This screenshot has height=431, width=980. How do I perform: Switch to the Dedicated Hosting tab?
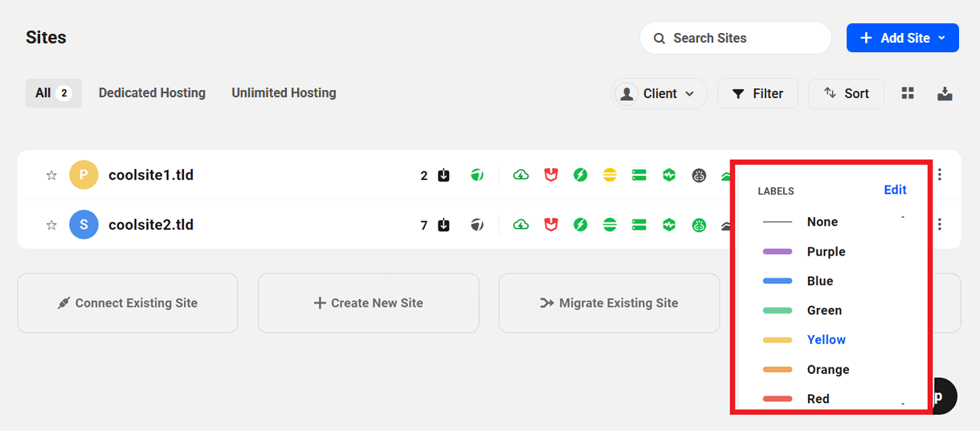tap(152, 93)
